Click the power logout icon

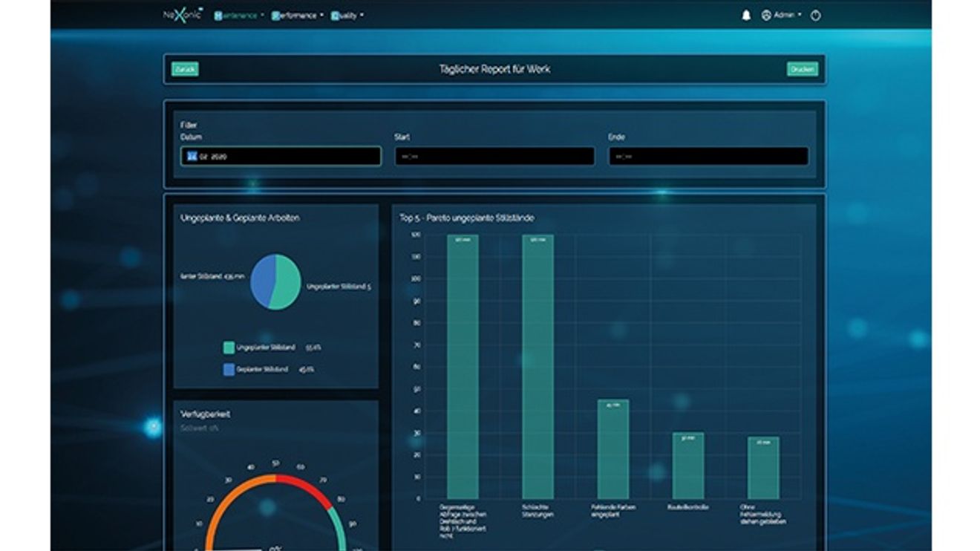point(815,15)
